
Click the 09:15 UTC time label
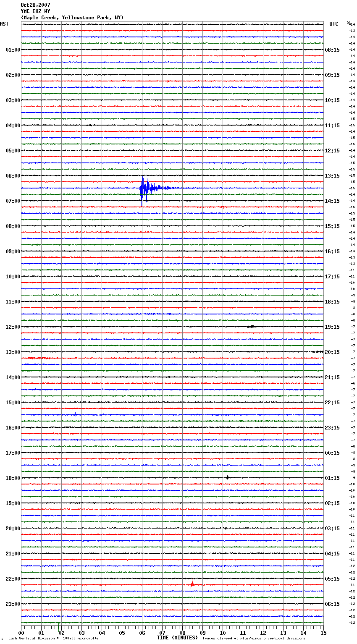pos(332,75)
